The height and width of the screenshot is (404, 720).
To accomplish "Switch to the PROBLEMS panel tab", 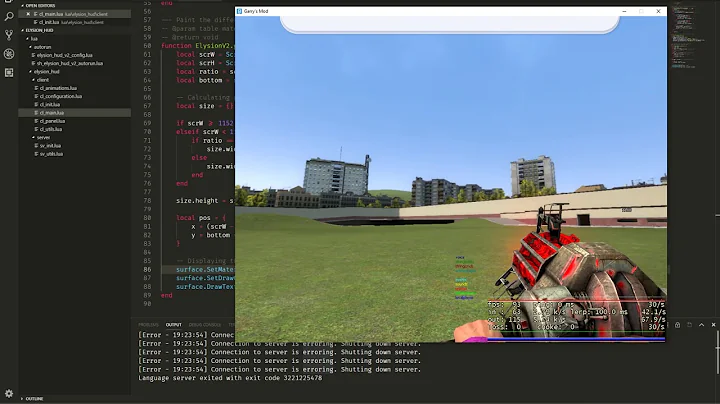I will [x=148, y=325].
